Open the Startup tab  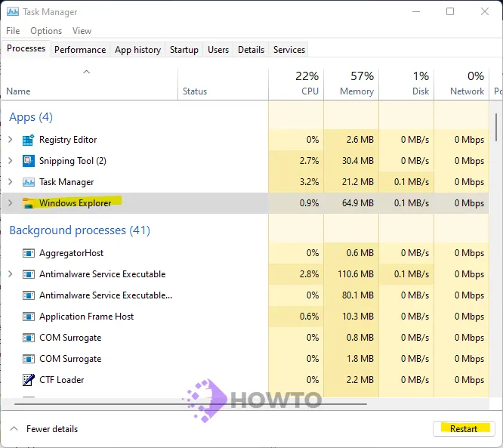click(184, 50)
